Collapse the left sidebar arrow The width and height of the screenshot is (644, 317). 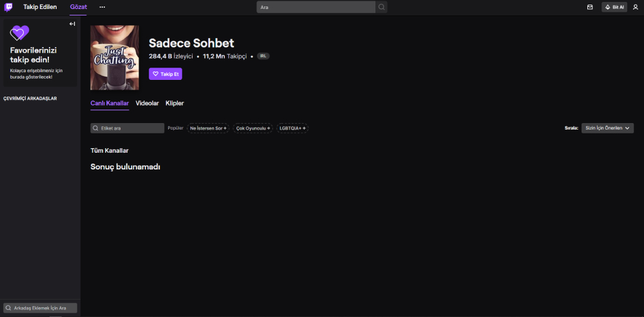72,24
